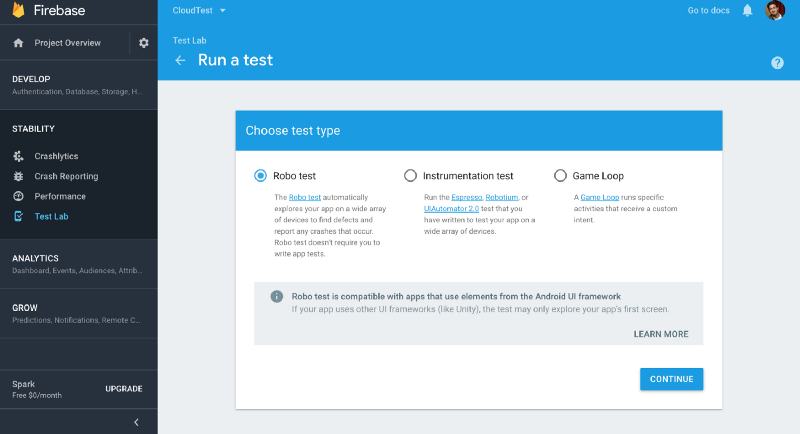The image size is (800, 434).
Task: Click the Firebase logo icon
Action: [x=19, y=12]
